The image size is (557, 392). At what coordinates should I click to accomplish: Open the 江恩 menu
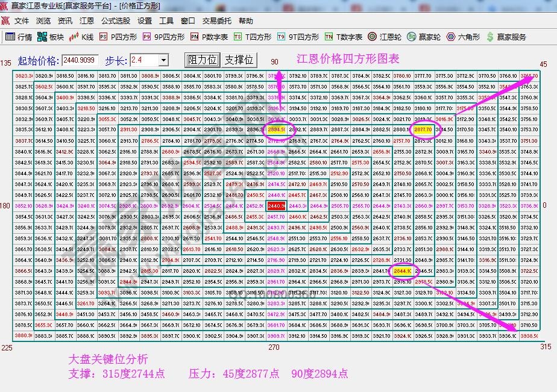pos(86,20)
